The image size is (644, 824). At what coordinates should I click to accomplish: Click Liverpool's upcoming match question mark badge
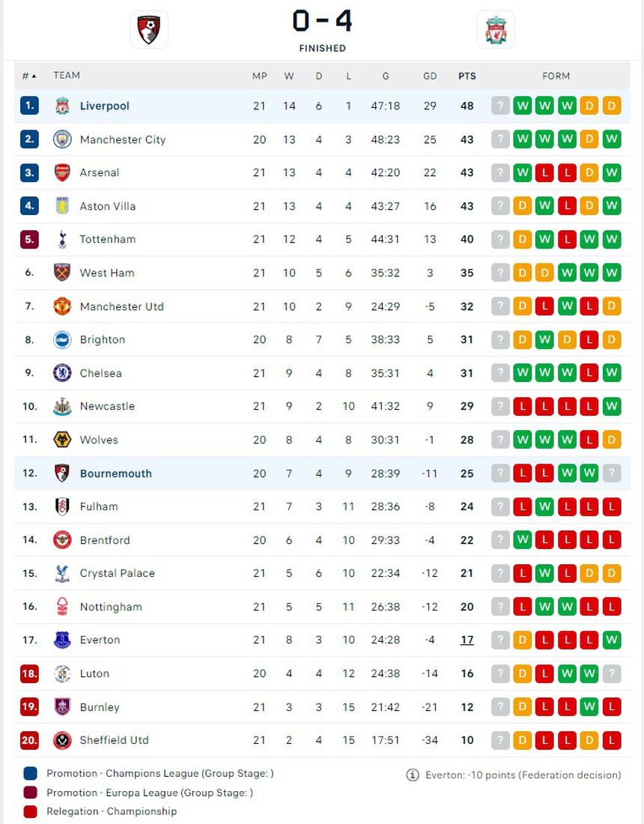500,106
